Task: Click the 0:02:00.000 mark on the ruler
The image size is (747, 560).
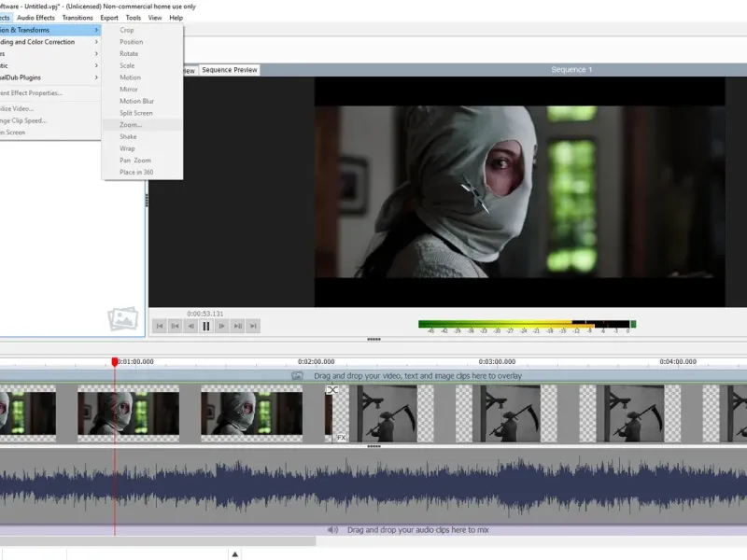Action: click(x=317, y=362)
